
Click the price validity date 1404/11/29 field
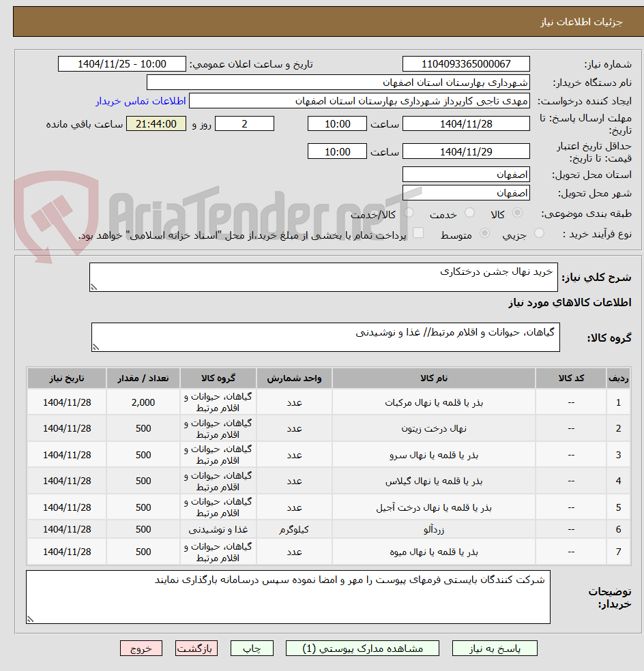click(x=466, y=151)
